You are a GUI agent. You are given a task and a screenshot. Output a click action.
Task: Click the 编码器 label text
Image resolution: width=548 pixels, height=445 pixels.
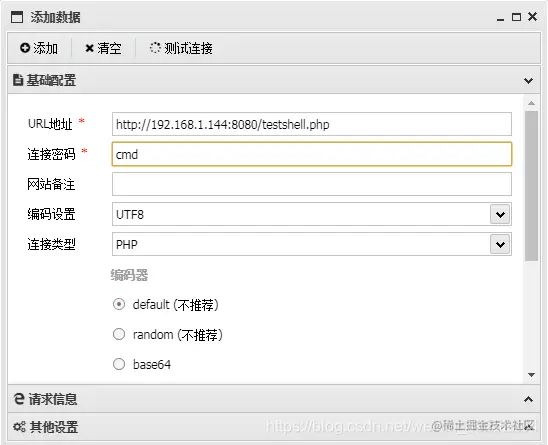[x=129, y=275]
